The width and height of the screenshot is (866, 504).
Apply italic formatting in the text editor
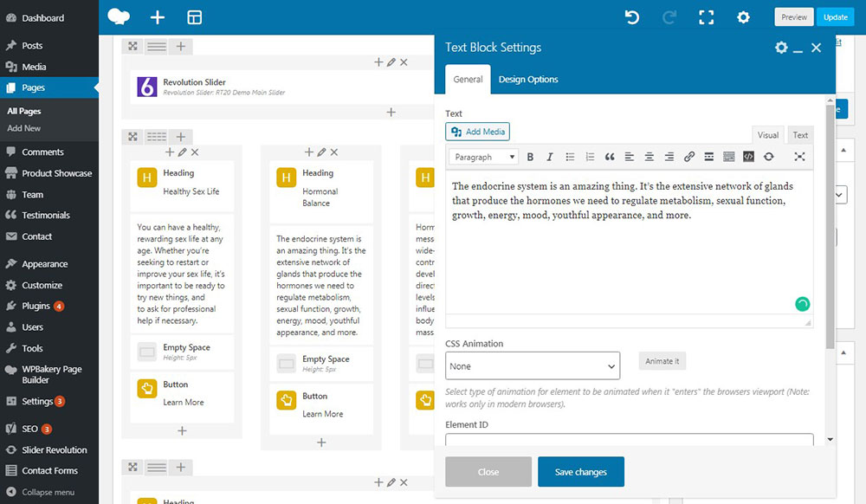click(x=549, y=157)
